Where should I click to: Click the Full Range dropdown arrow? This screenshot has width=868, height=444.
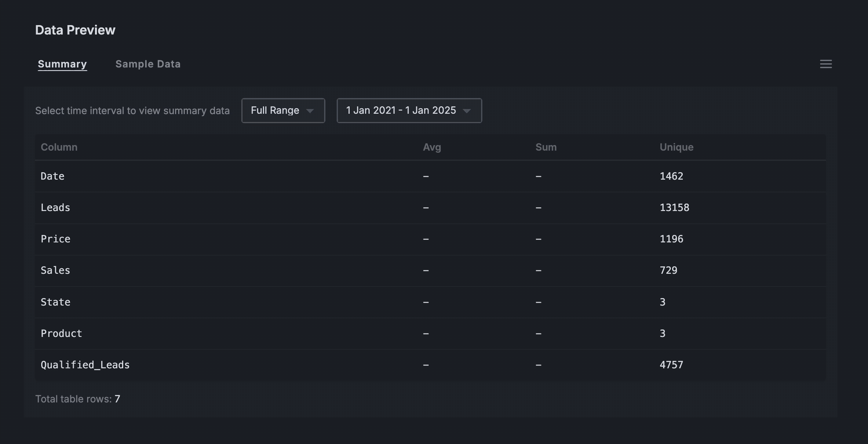[310, 111]
